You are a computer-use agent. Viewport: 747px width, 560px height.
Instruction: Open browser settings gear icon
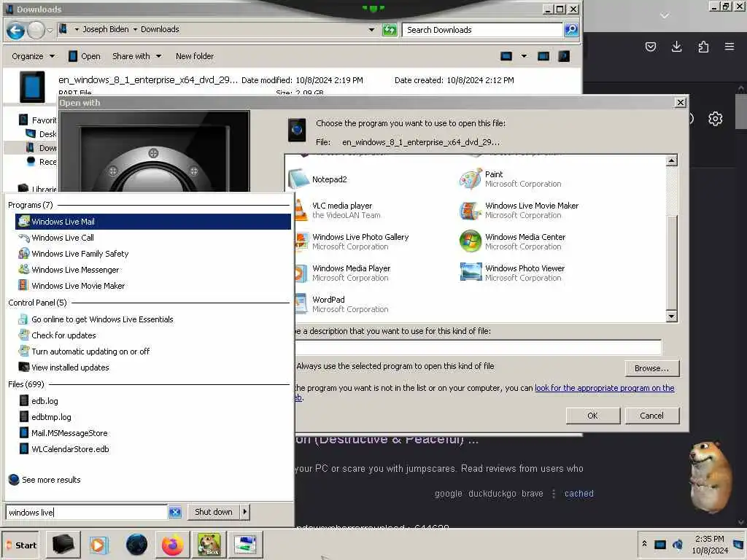coord(715,119)
